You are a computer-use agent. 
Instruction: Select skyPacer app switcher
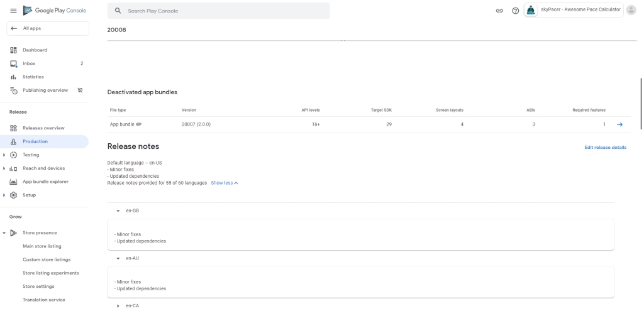point(574,10)
